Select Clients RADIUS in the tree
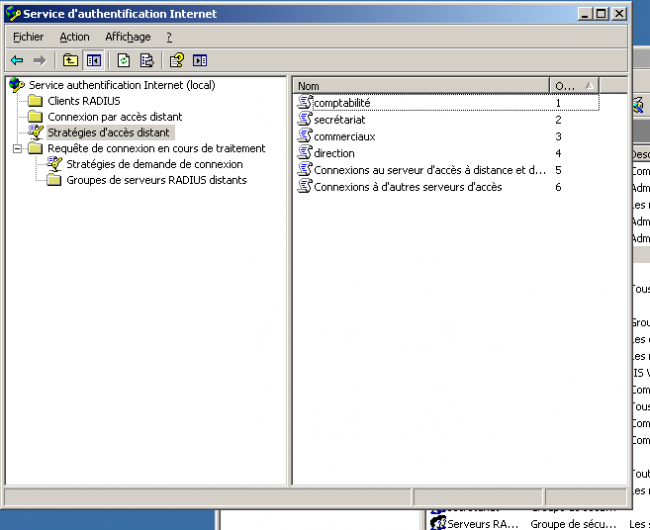 click(85, 101)
